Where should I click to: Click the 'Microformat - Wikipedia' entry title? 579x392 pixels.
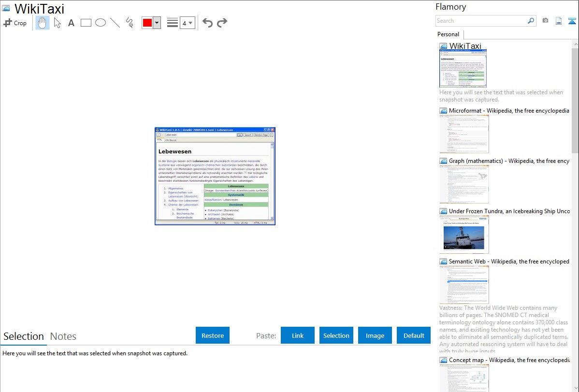tap(509, 111)
